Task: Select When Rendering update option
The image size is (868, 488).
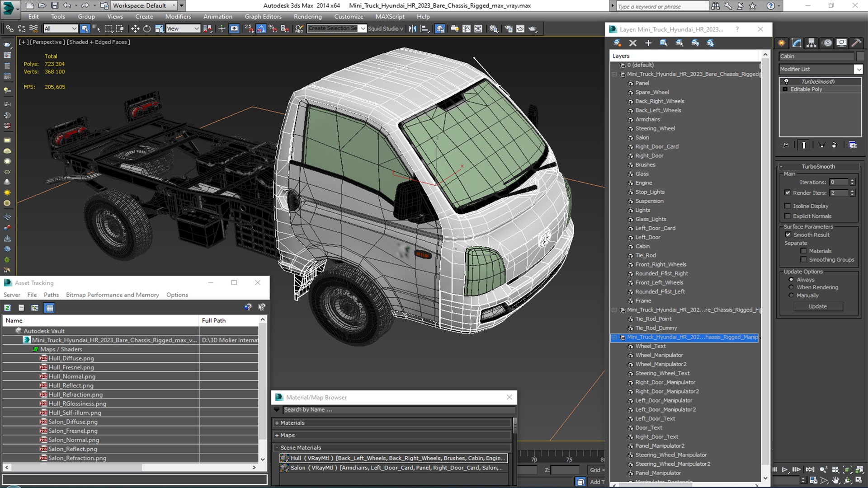Action: [791, 287]
